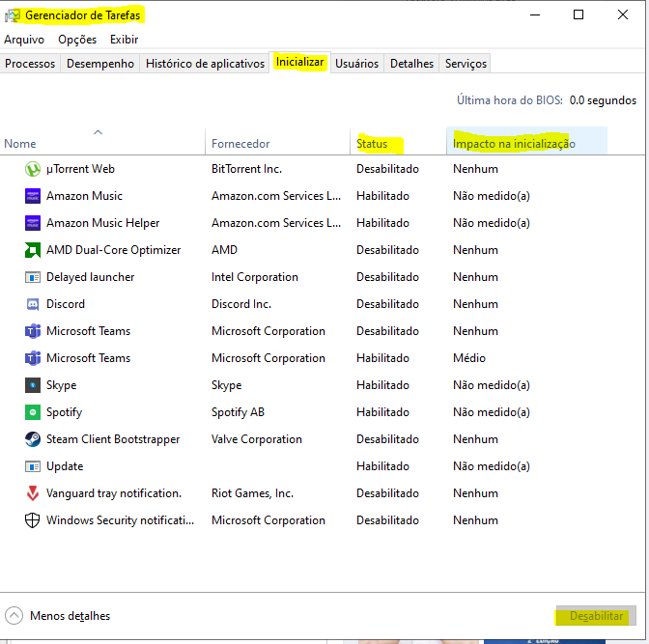Click the Desabilitar button

click(596, 616)
